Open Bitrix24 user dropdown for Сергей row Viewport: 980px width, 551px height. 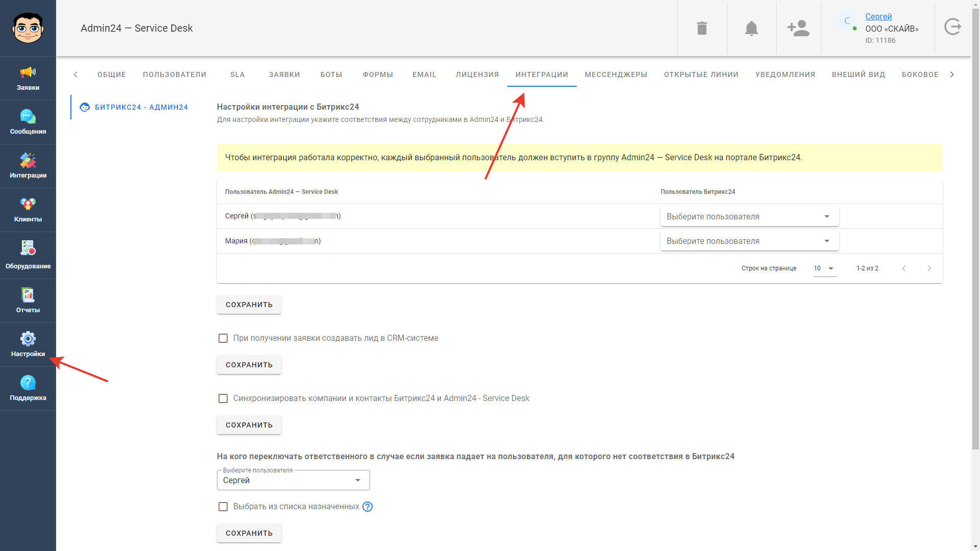749,216
